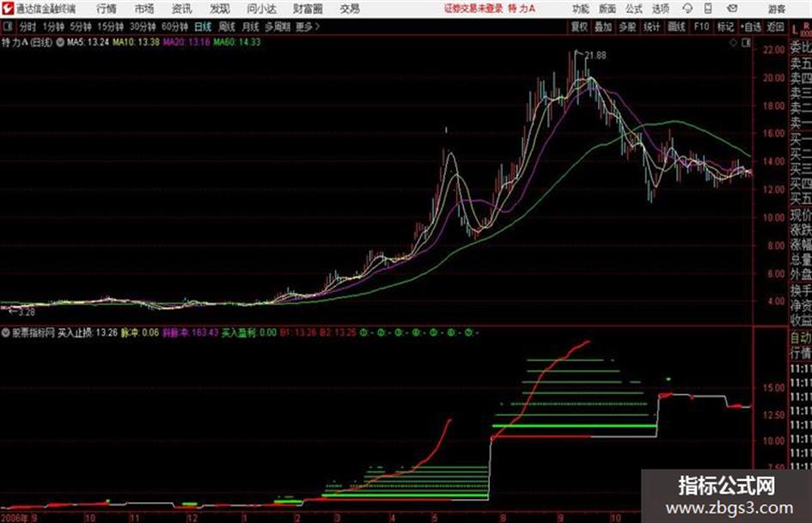812x523 pixels.
Task: Click the 证券交易未登录 login link
Action: (x=473, y=9)
